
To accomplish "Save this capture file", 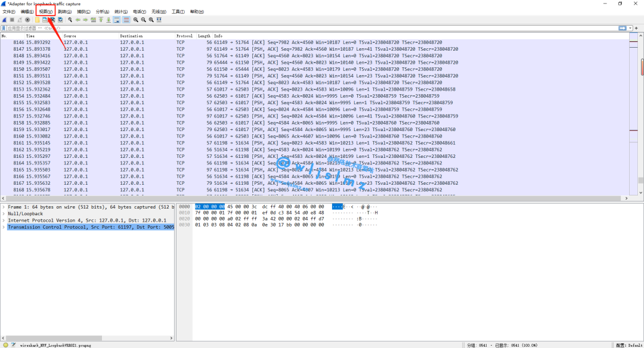I will (45, 20).
